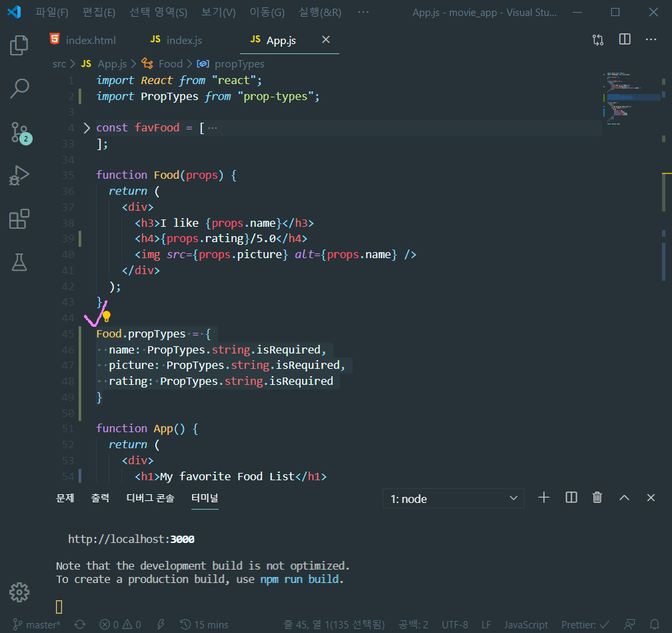Close the App.js editor tab
672x633 pixels.
tap(326, 39)
